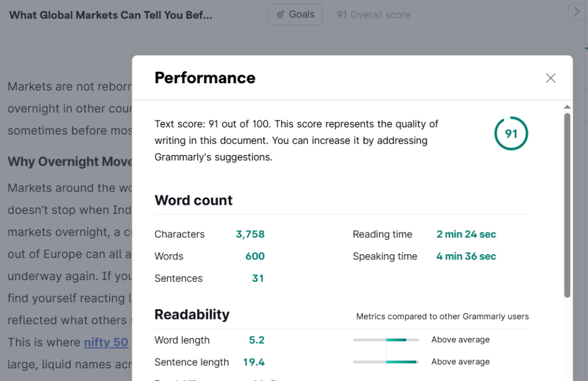The image size is (588, 381).
Task: Click the Sentences count value 31
Action: (258, 278)
